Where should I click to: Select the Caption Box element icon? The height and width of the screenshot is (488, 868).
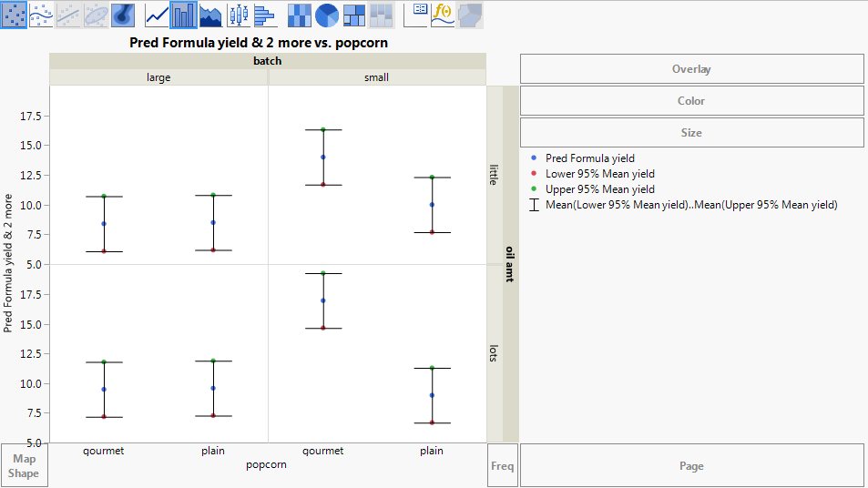pos(415,15)
